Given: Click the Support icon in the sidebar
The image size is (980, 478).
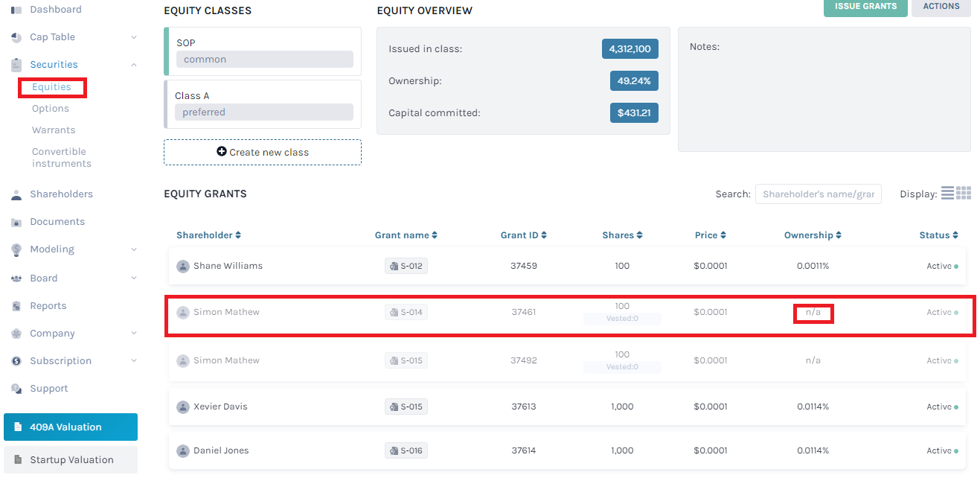Looking at the screenshot, I should [x=16, y=388].
